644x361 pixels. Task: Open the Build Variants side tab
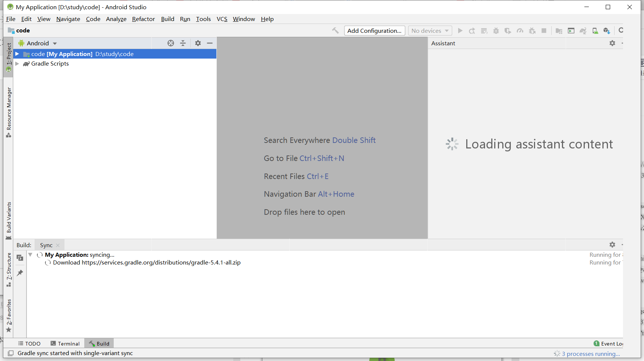[x=9, y=221]
